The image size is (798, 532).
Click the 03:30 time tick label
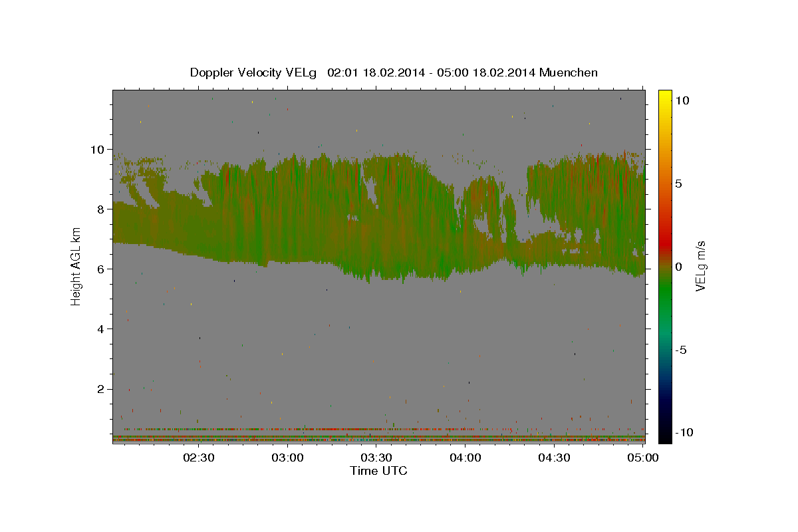(376, 458)
